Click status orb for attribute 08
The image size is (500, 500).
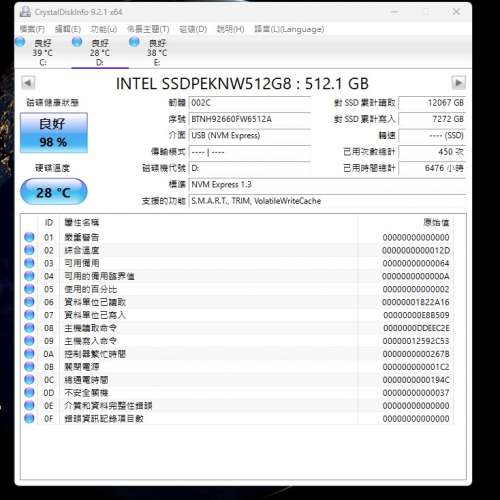tap(29, 328)
